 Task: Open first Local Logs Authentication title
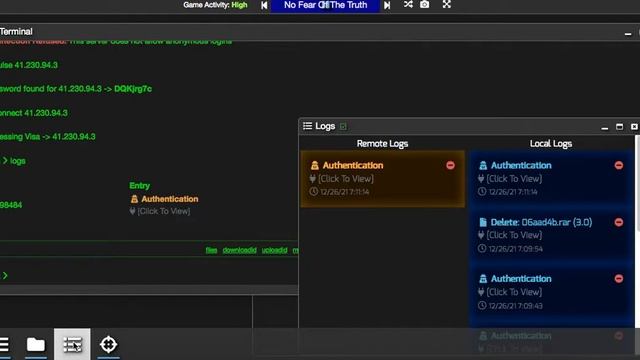[x=521, y=165]
